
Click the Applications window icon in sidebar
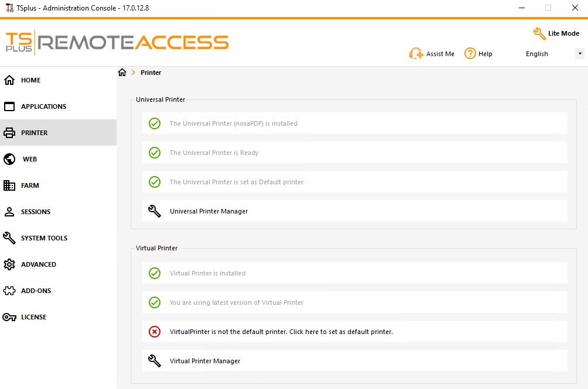click(9, 106)
